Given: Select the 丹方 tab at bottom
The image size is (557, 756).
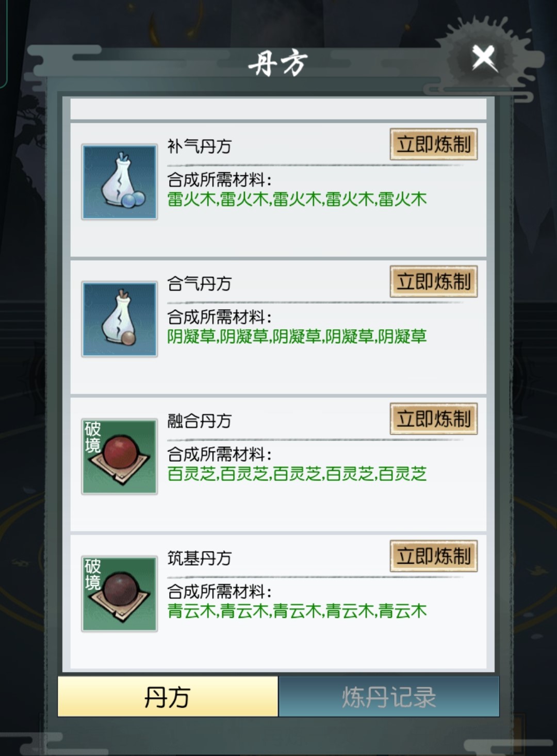Looking at the screenshot, I should (168, 697).
